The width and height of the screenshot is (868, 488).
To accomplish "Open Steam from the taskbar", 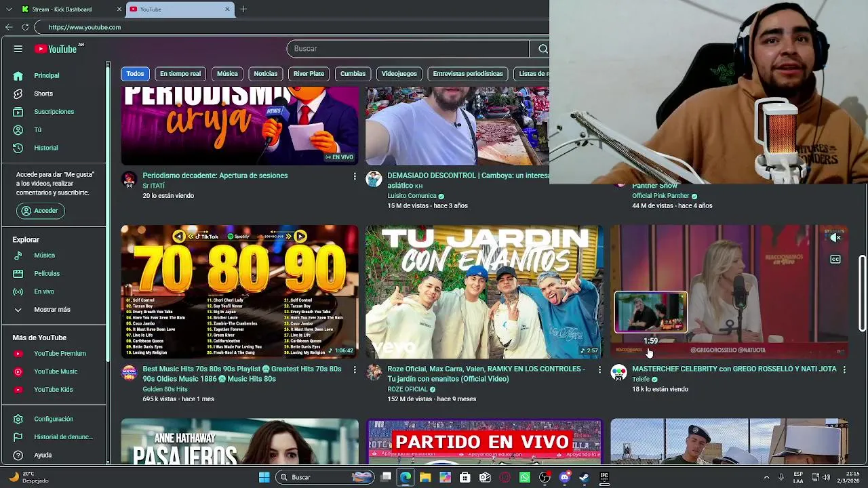I will point(584,477).
